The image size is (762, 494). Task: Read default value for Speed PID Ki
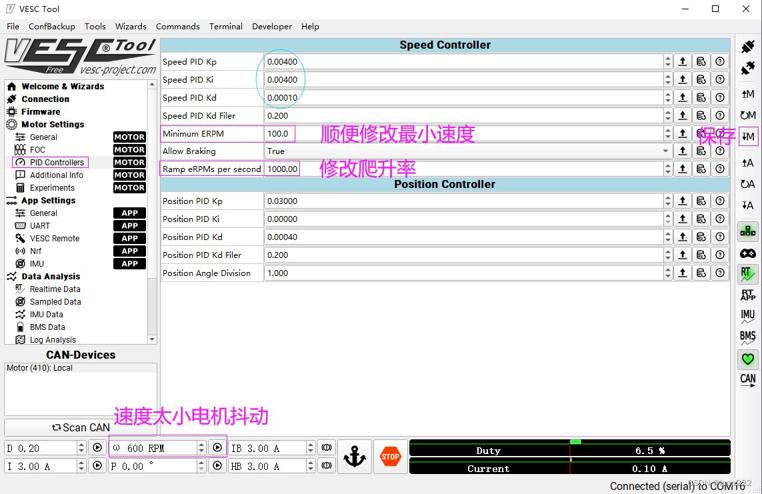(701, 80)
